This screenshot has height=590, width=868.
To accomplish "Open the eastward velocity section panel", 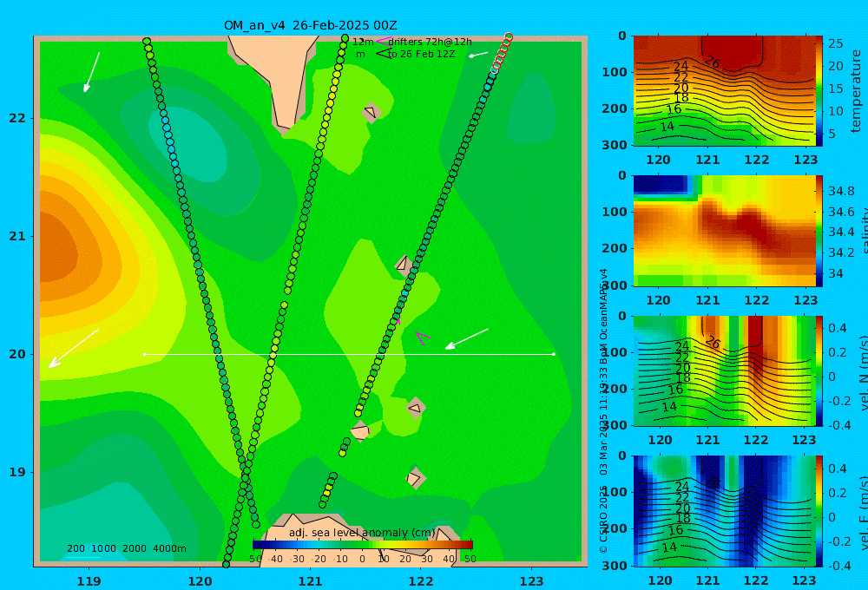I will (725, 511).
